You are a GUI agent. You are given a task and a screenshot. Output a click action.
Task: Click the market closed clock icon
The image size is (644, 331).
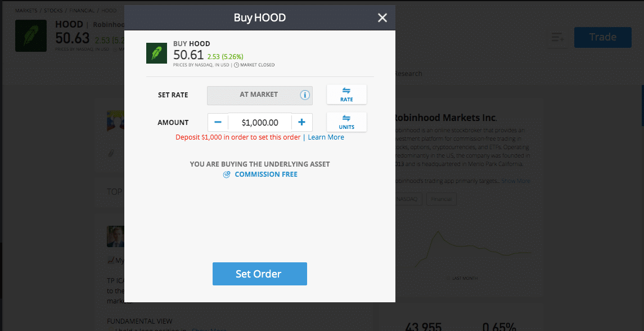237,65
